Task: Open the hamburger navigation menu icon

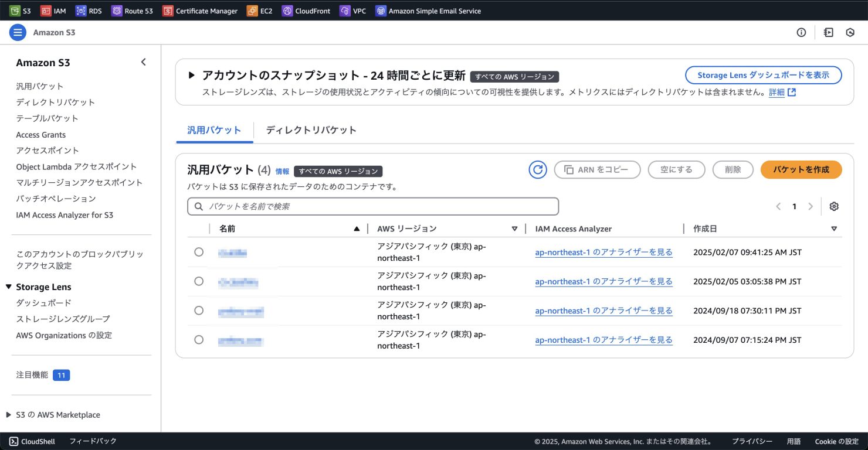Action: pyautogui.click(x=18, y=33)
